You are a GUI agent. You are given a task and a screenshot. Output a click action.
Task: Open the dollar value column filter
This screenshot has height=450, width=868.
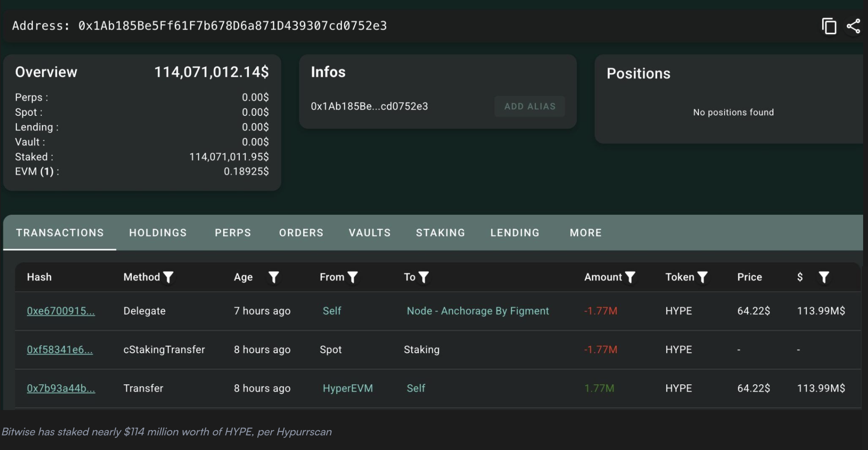[x=824, y=277]
